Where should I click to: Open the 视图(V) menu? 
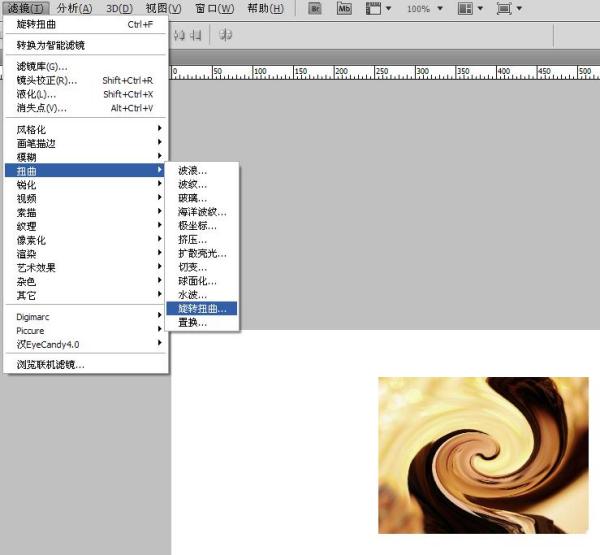163,9
